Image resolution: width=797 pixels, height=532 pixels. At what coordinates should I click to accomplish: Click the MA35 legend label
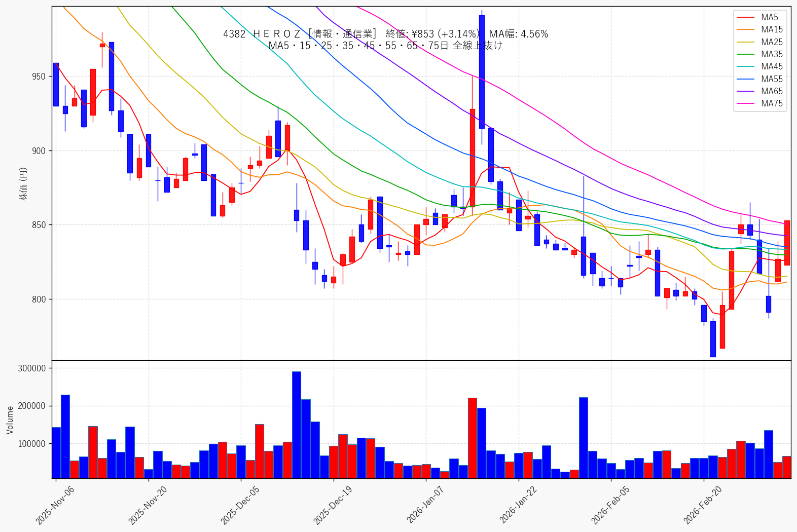772,54
